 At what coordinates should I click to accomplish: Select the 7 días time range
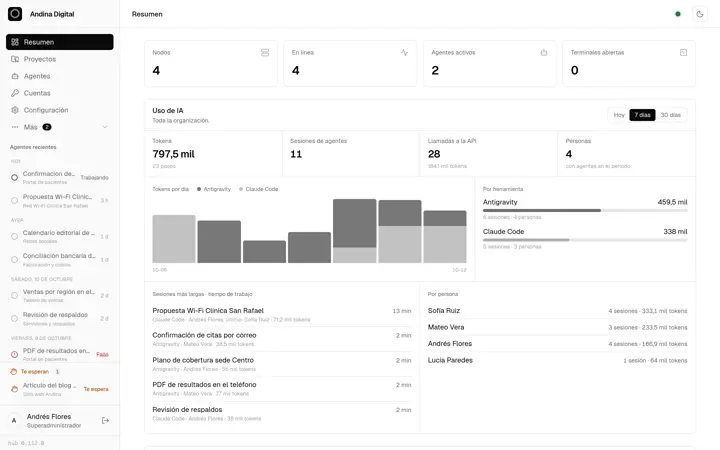pos(642,115)
